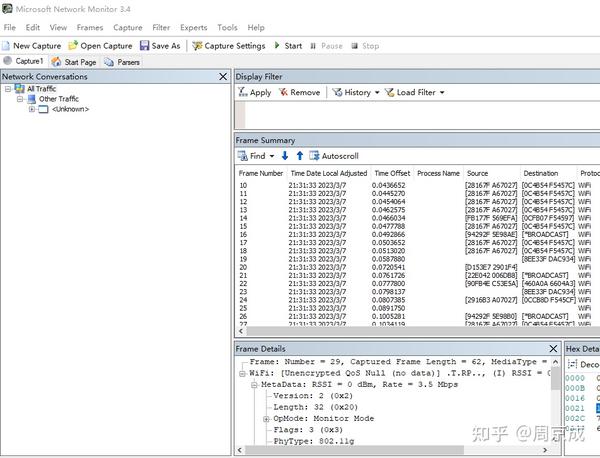Jump to the next found frame (down arrow)
Screen dimensions: 600x458
tap(284, 156)
